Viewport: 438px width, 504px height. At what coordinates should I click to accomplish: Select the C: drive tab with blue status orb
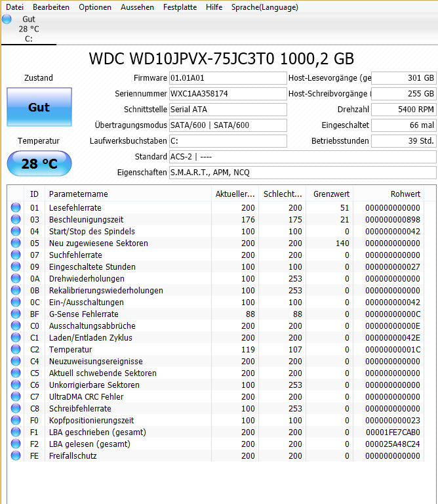tap(29, 29)
